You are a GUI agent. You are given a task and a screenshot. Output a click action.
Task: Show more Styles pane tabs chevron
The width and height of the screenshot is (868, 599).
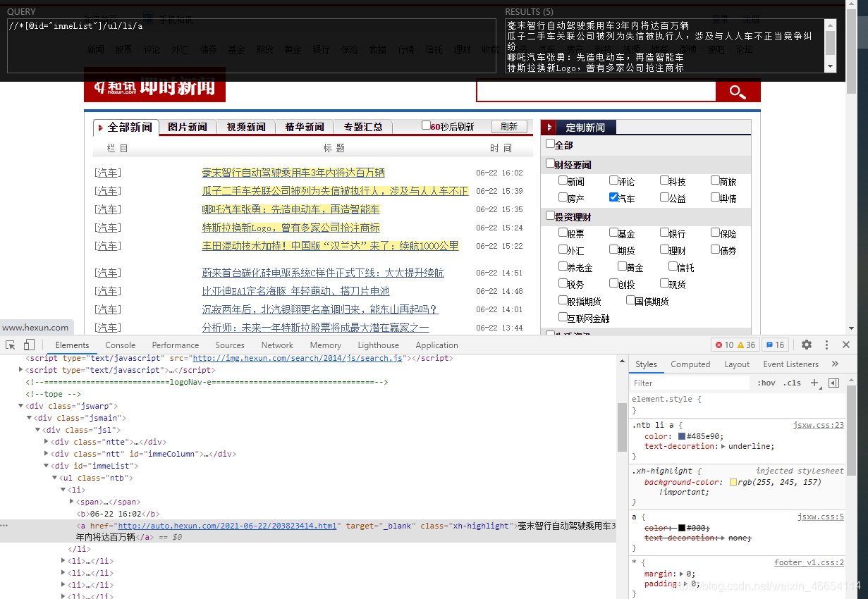tap(835, 364)
